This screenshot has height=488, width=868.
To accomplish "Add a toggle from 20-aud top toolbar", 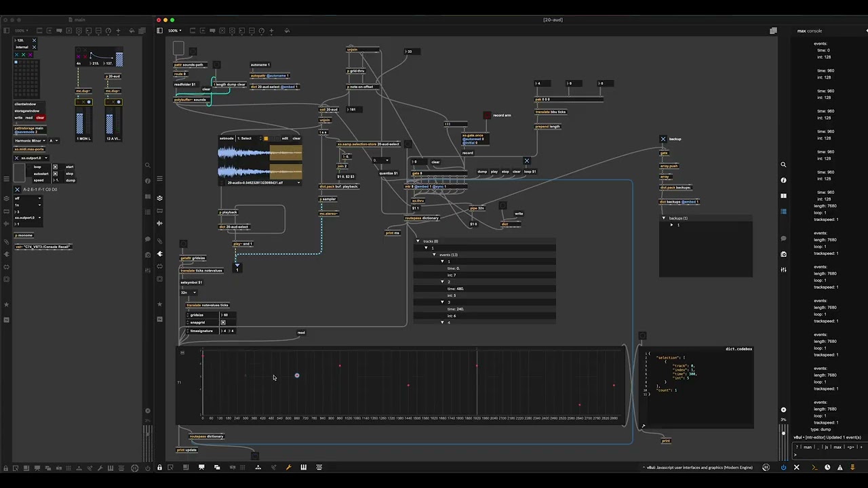I will tap(222, 30).
